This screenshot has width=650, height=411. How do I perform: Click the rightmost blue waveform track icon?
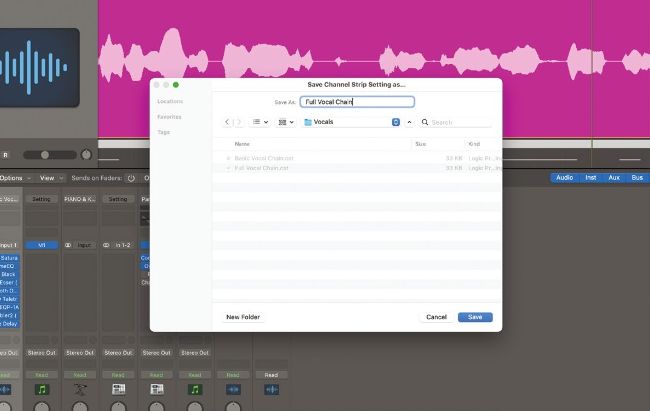270,388
